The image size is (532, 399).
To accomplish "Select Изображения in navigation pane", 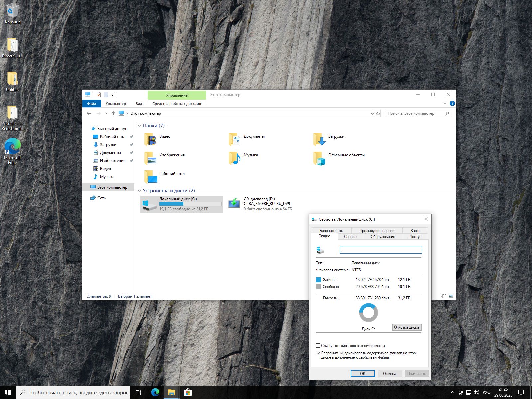I will (112, 161).
